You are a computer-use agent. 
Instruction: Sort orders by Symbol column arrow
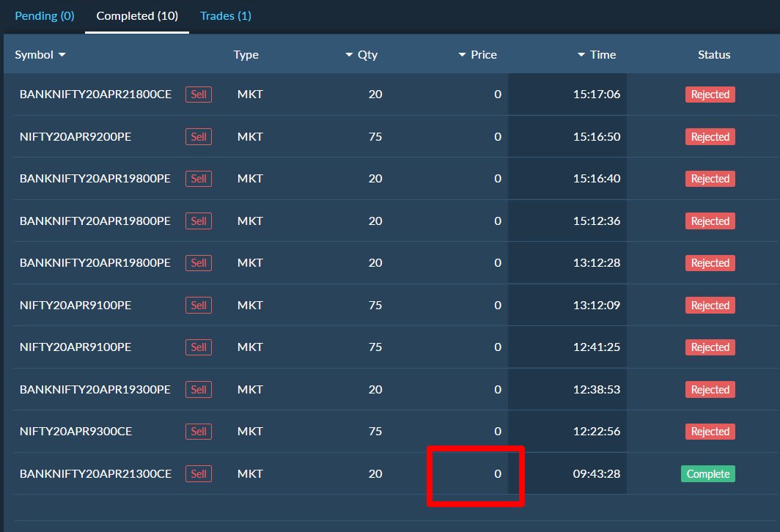point(62,55)
